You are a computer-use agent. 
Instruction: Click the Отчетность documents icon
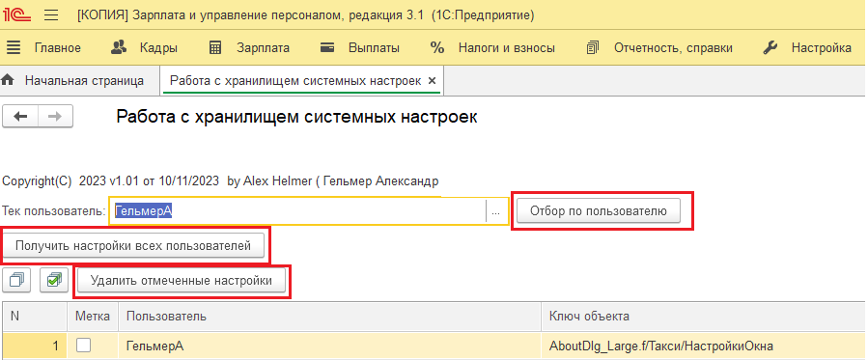point(593,48)
